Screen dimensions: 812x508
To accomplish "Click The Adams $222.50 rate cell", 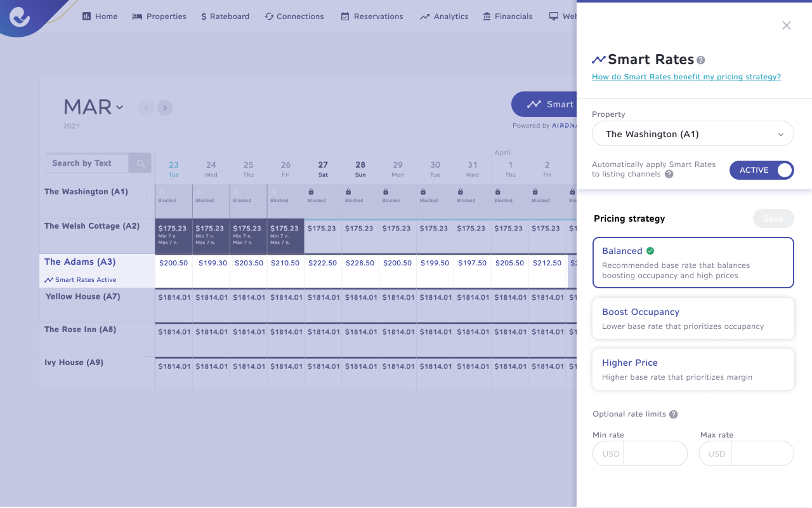I will point(323,271).
